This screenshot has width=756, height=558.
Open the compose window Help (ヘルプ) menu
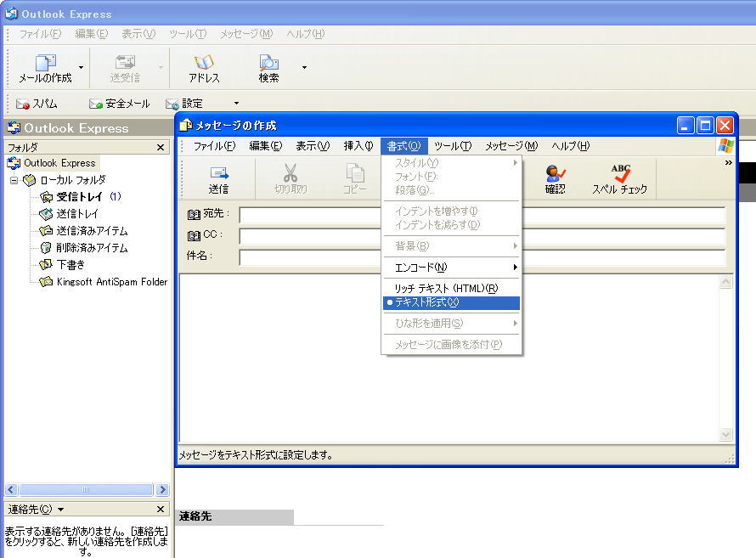(571, 146)
